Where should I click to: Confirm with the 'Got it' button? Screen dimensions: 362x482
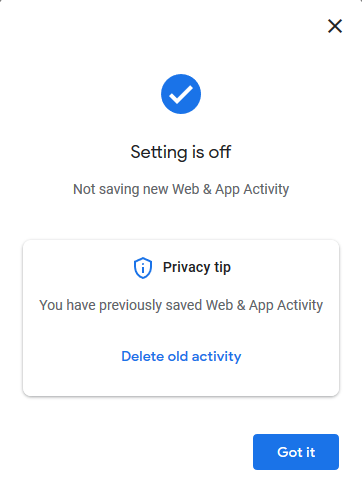tap(296, 452)
